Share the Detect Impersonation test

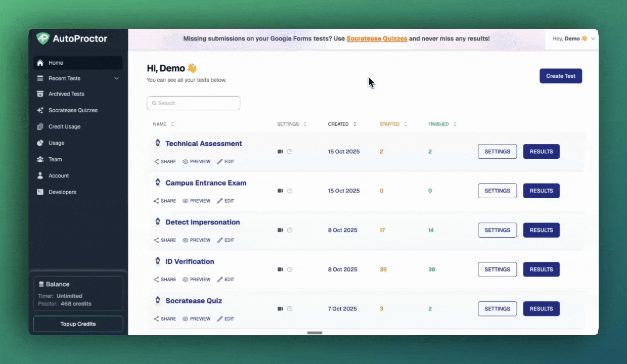pos(165,240)
